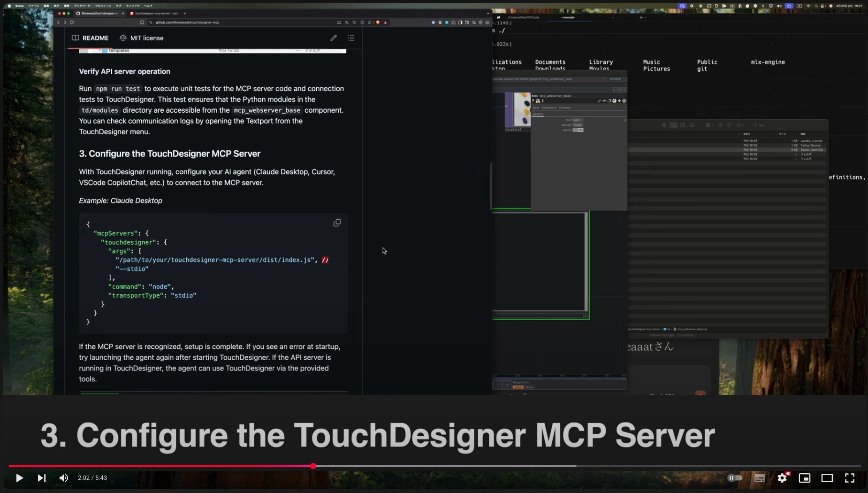Open the MIT license link

click(x=146, y=38)
